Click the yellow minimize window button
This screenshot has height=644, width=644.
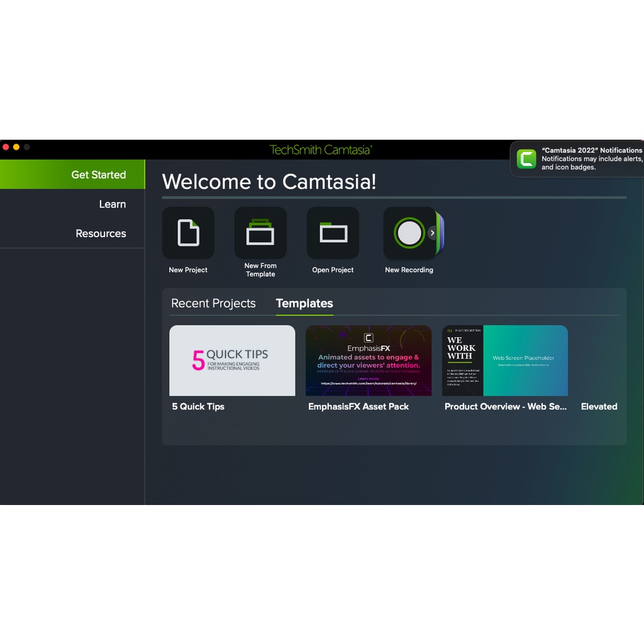(16, 147)
